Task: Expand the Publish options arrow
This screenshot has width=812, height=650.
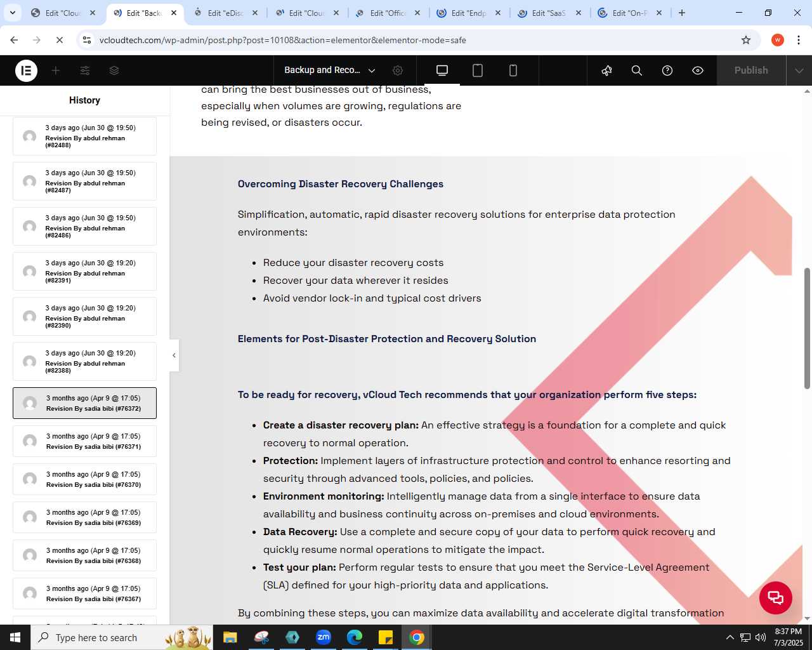Action: [x=799, y=70]
